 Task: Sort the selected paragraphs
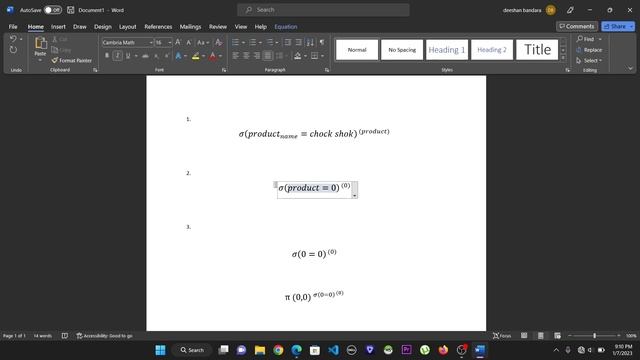310,42
